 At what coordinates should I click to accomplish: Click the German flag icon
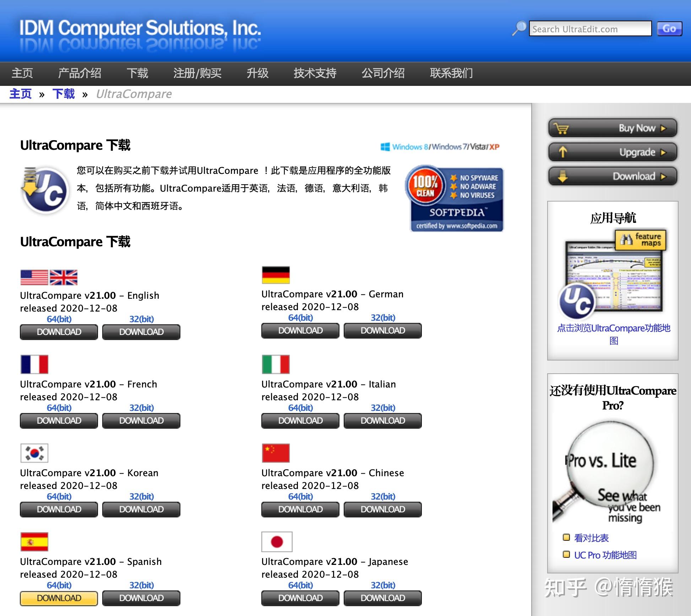276,275
